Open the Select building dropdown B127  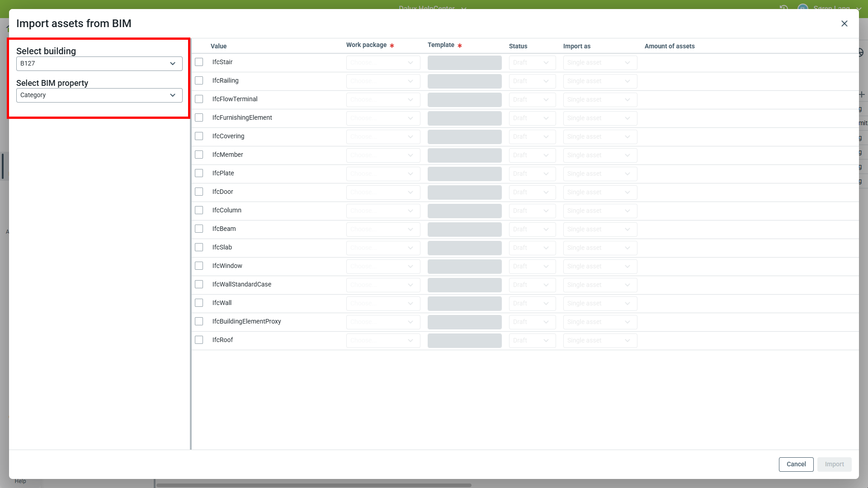click(99, 63)
